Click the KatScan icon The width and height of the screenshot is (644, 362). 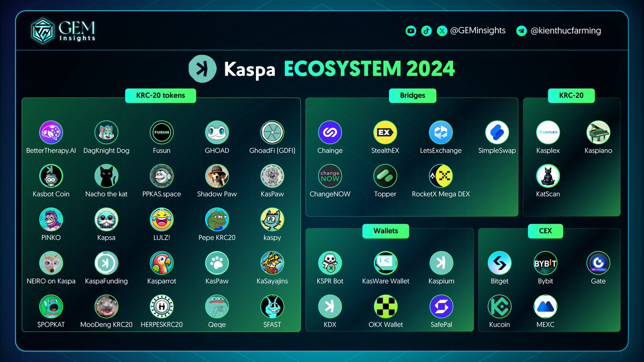(548, 176)
